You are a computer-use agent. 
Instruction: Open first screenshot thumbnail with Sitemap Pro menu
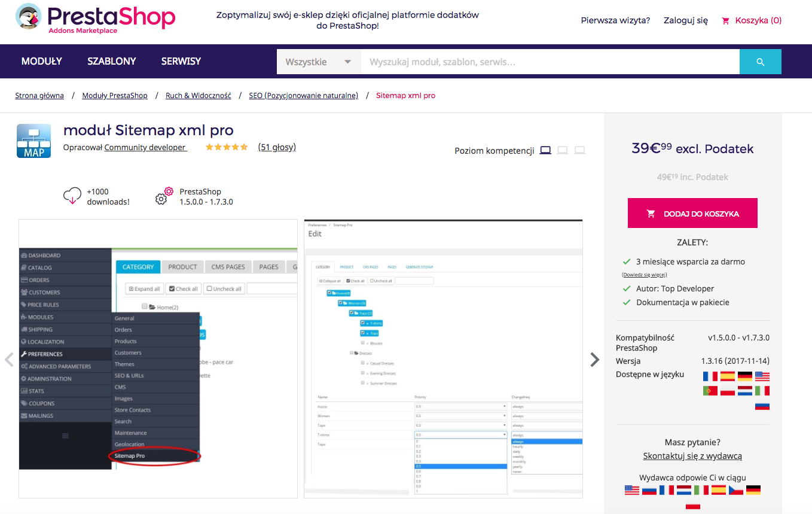tap(158, 359)
